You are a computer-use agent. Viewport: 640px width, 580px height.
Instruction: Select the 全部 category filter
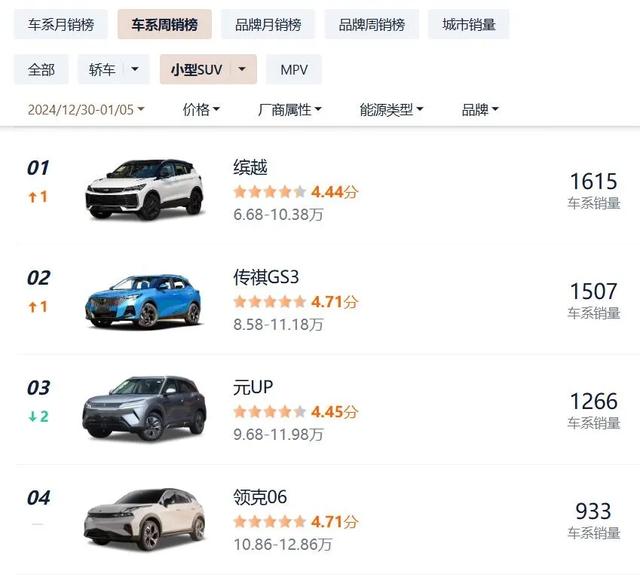click(41, 69)
